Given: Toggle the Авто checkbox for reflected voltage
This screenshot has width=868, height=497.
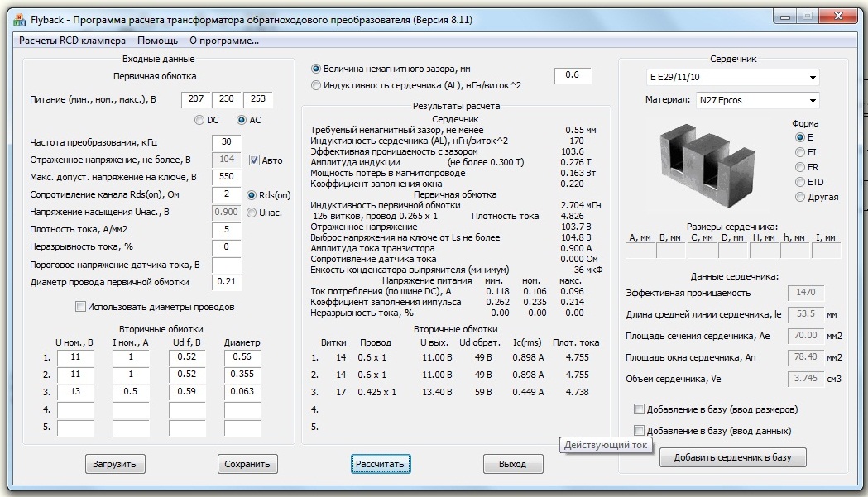Looking at the screenshot, I should coord(255,160).
